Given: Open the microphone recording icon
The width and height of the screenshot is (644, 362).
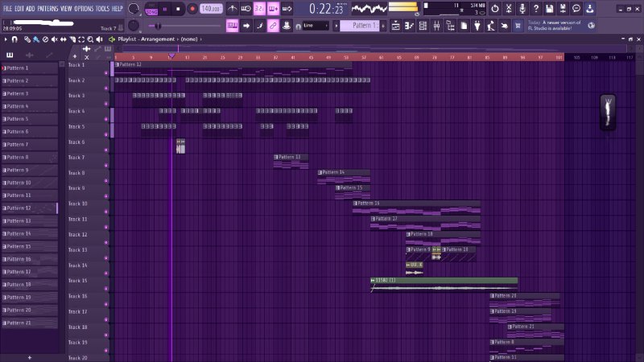Looking at the screenshot, I should (522, 8).
